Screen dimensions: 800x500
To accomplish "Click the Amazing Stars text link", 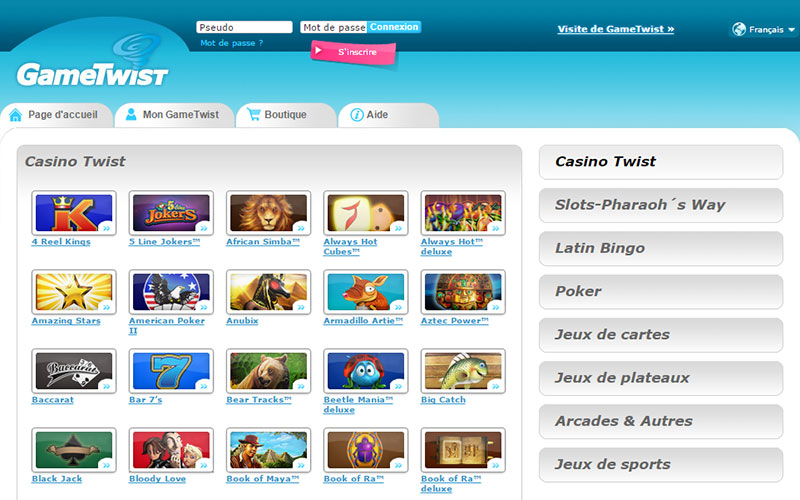I will (66, 321).
